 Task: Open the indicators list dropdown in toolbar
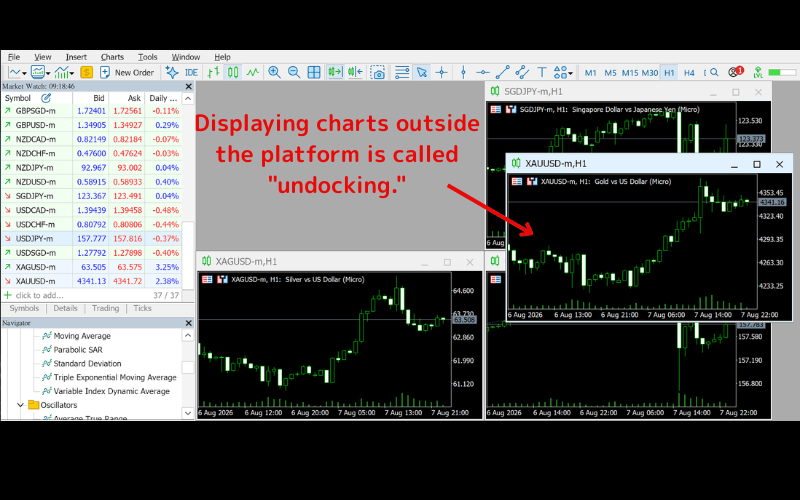(x=64, y=72)
